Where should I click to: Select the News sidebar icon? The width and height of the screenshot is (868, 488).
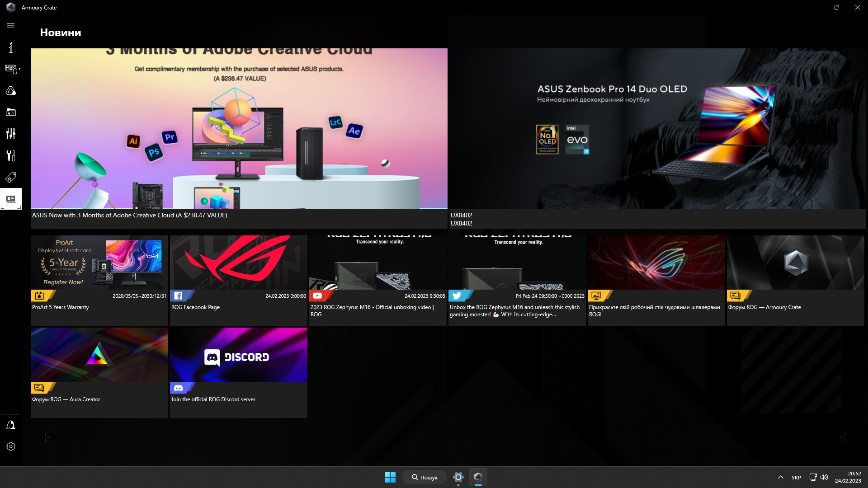tap(11, 199)
